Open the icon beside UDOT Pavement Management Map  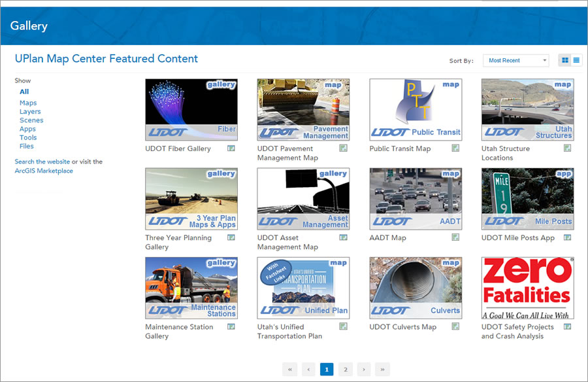(342, 148)
